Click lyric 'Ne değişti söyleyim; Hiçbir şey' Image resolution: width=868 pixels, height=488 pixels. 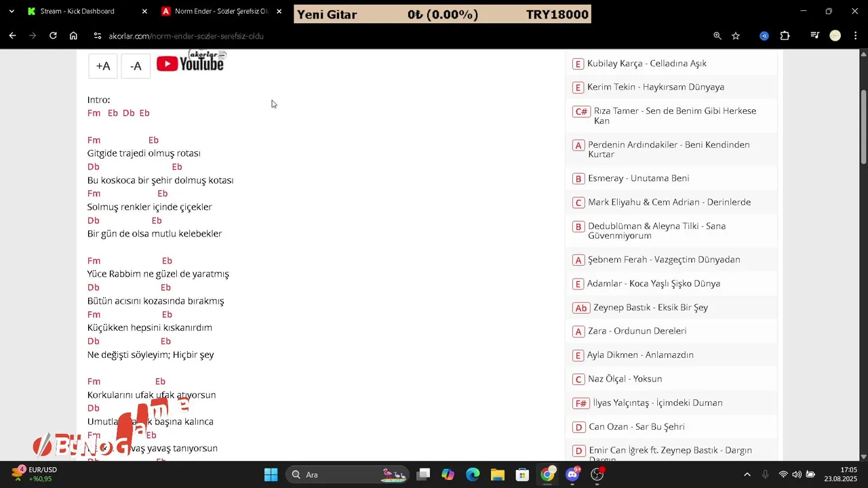tap(151, 354)
